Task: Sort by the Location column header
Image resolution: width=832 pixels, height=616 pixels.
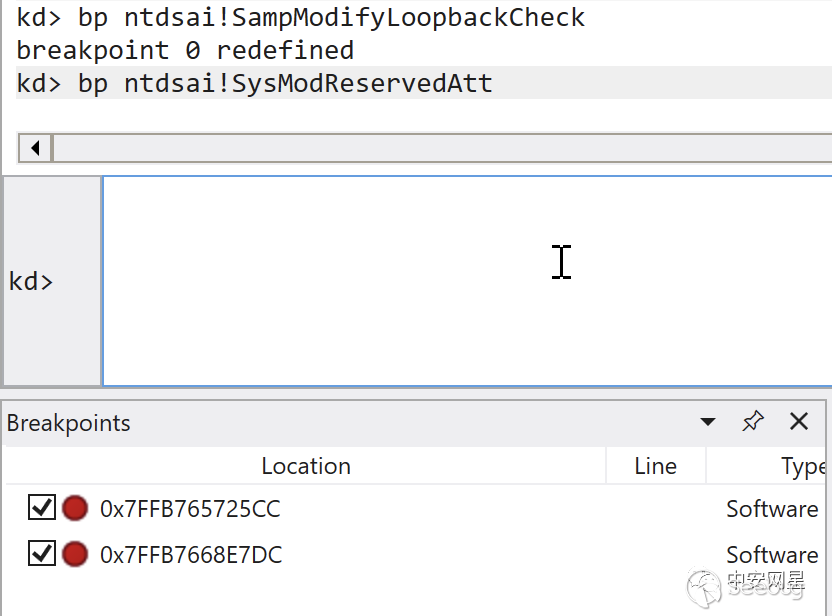Action: click(306, 466)
